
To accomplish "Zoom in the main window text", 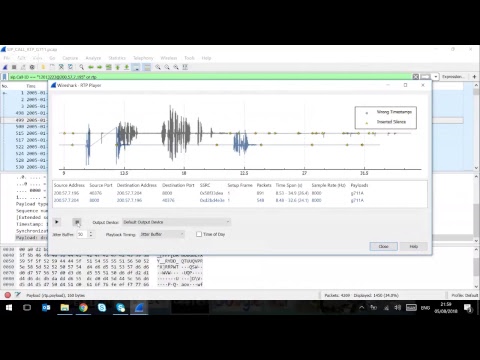I will [158, 67].
